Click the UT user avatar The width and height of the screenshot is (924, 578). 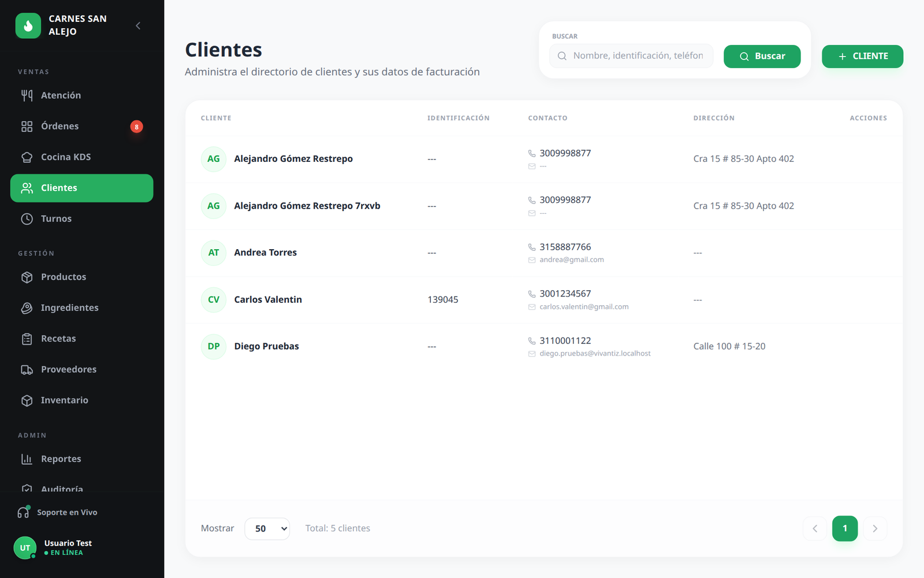25,548
